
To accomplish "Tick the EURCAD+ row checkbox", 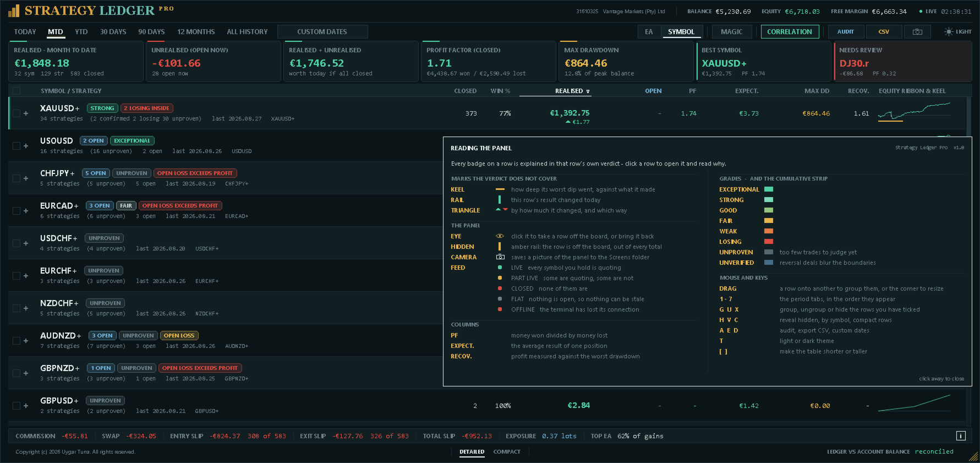I will [x=17, y=211].
